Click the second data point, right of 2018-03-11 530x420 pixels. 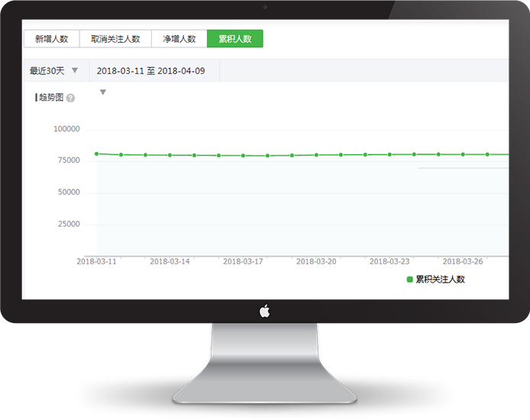[x=121, y=155]
